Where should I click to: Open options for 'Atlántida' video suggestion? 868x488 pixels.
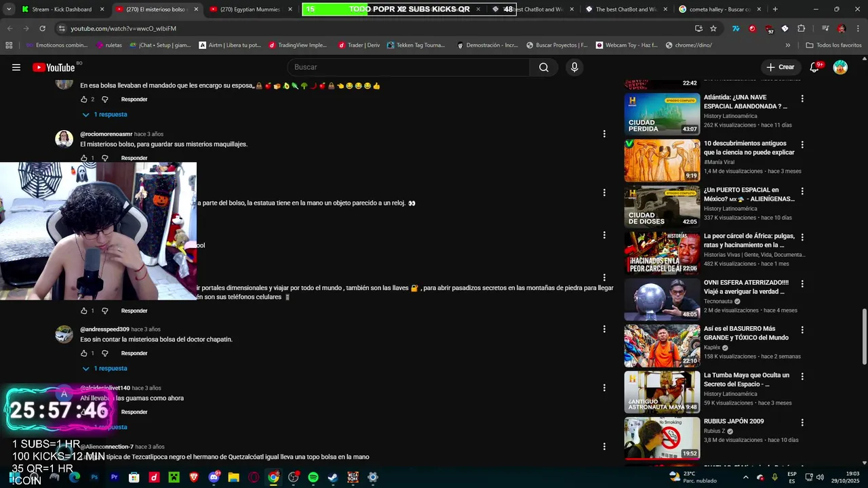point(802,98)
